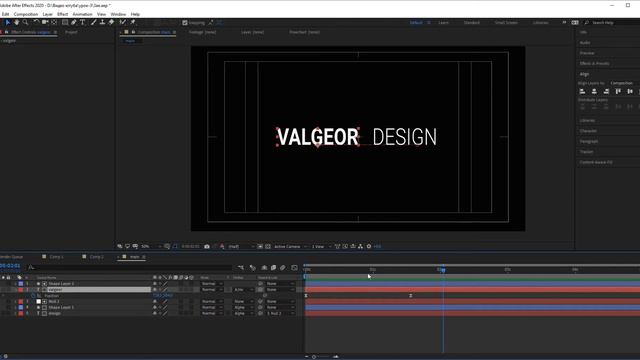Select the Pen tool

[73, 22]
